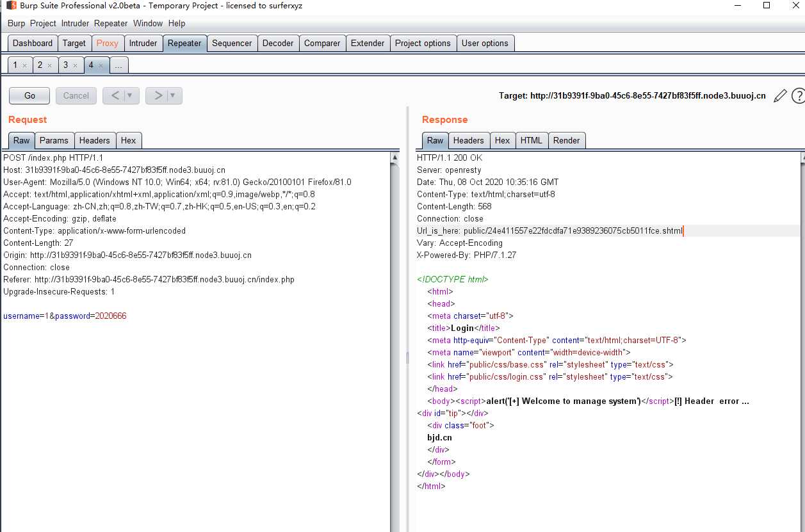Viewport: 805px width, 532px height.
Task: Open the Burp menu
Action: tap(17, 23)
